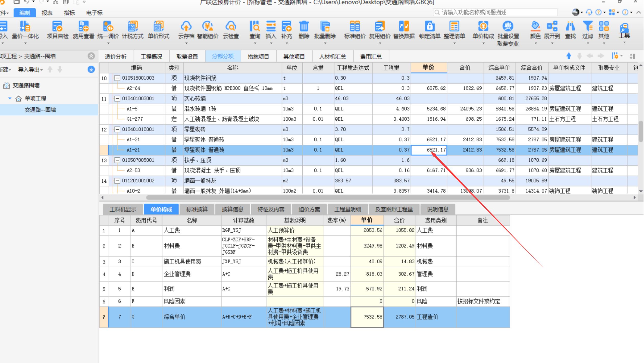Open dropdown arrow under 量价一体化
Image resolution: width=644 pixels, height=363 pixels.
point(25,43)
